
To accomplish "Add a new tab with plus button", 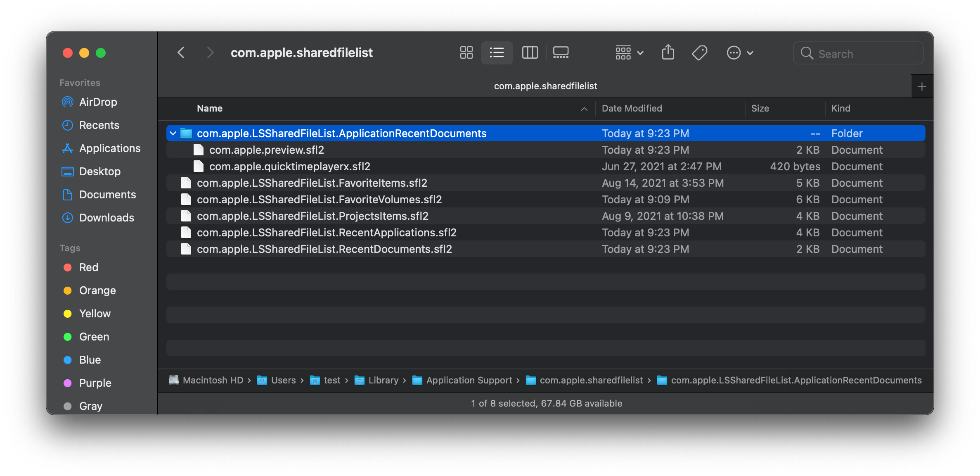I will tap(921, 87).
